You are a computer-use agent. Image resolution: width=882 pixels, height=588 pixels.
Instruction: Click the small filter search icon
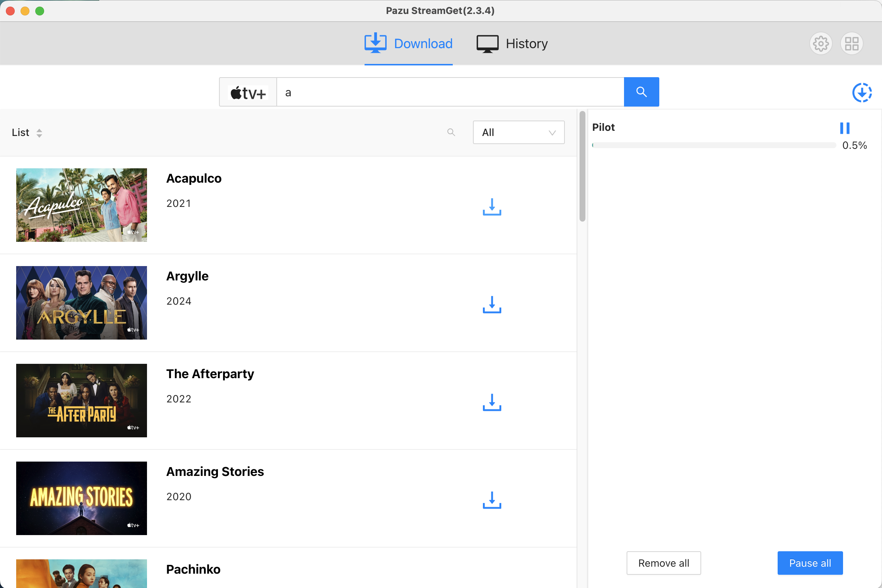pos(451,132)
